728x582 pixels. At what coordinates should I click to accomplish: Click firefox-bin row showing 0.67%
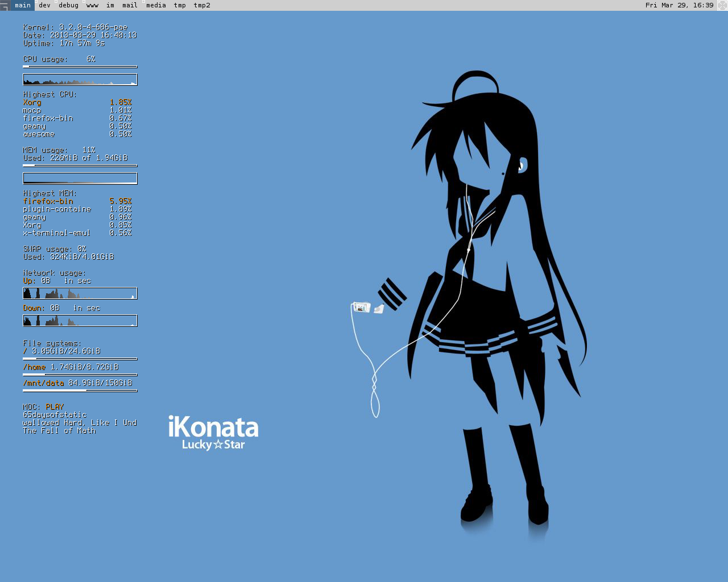click(77, 118)
